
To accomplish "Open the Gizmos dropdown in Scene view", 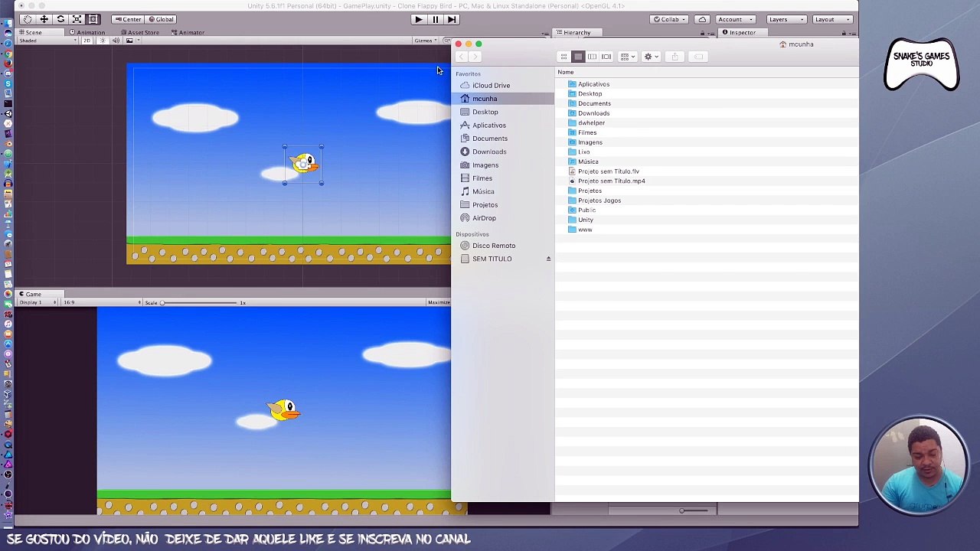I will pos(425,41).
